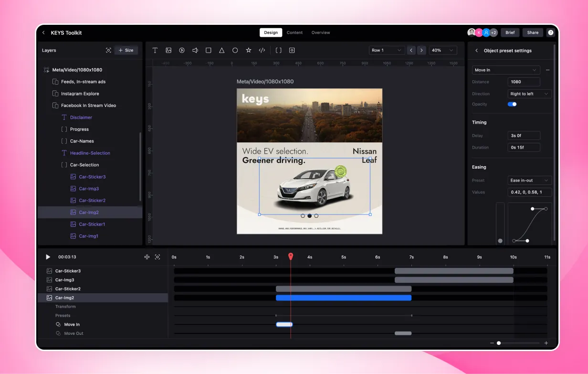
Task: Select the Feeds, In-stream ads layer
Action: [x=90, y=82]
